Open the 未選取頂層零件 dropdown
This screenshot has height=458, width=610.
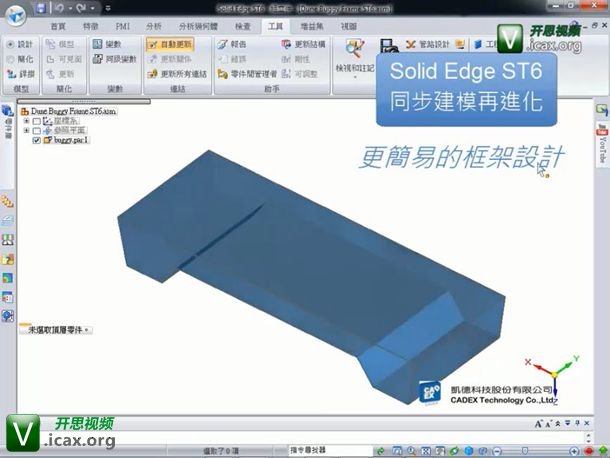55,330
